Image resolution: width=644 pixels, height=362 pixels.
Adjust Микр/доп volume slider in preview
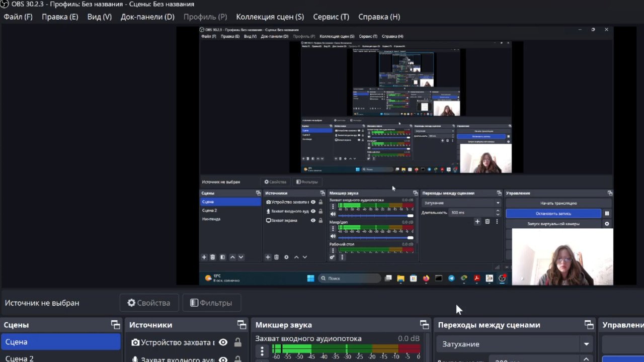pos(376,238)
